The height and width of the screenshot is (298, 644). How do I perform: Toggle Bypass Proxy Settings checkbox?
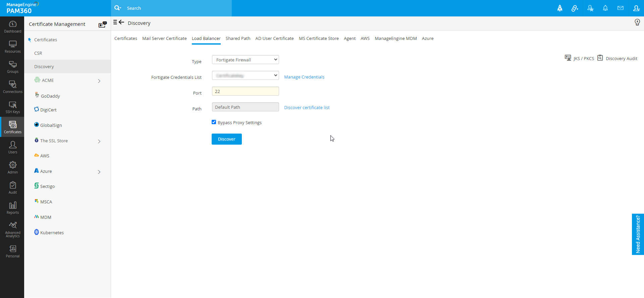[214, 122]
